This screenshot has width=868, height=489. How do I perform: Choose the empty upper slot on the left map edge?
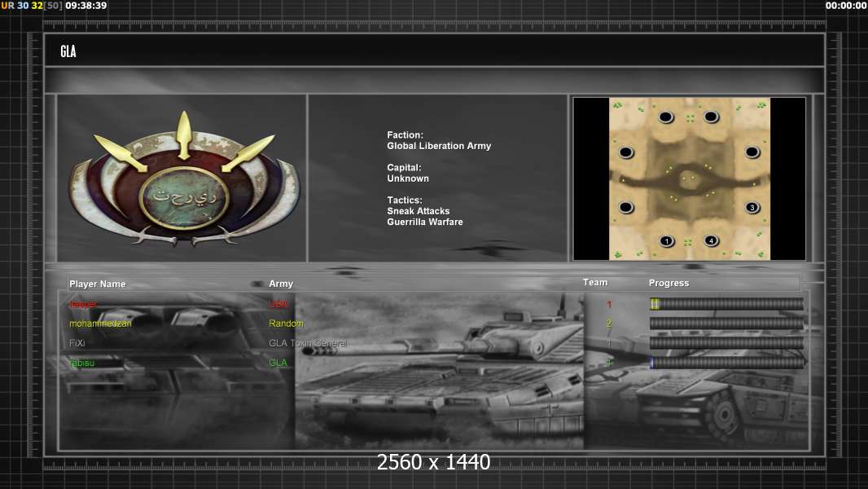click(625, 152)
